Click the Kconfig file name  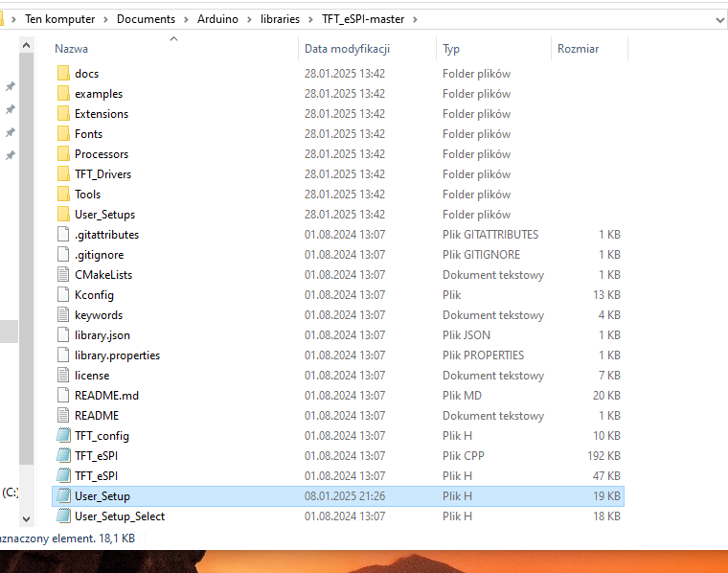94,295
